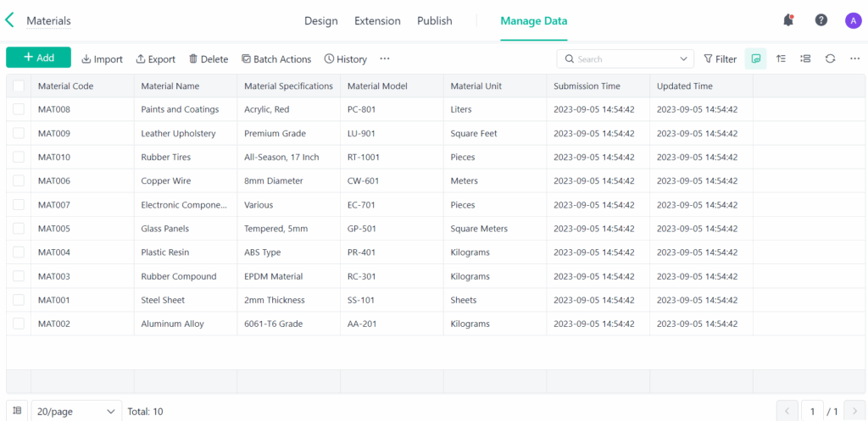This screenshot has height=421, width=868.
Task: Click the green Add button
Action: coord(38,58)
